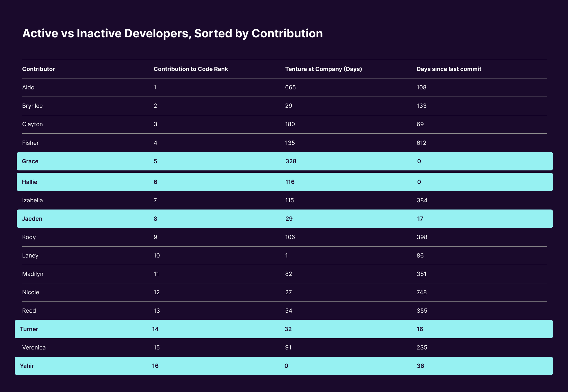Select the highlighted Hallie row

(x=285, y=182)
